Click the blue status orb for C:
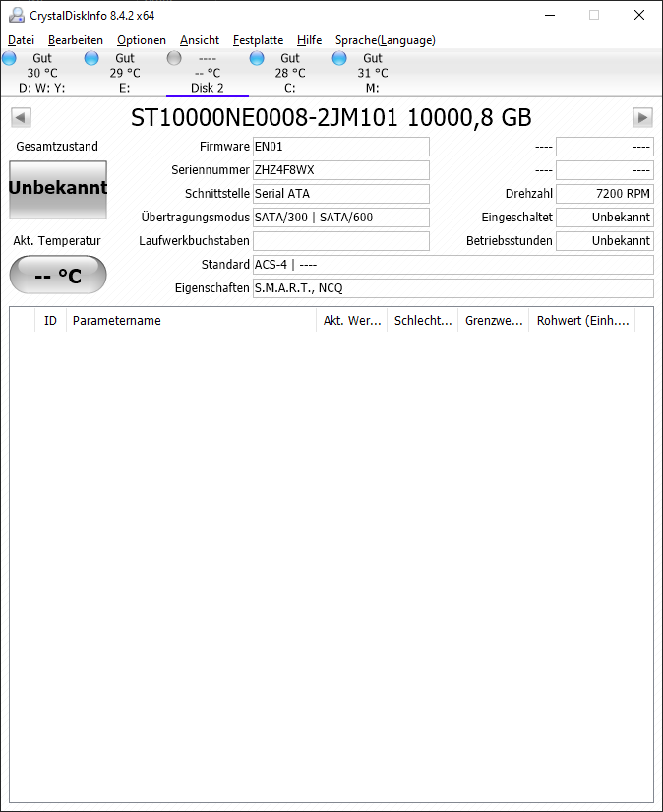The image size is (663, 812). pyautogui.click(x=257, y=58)
